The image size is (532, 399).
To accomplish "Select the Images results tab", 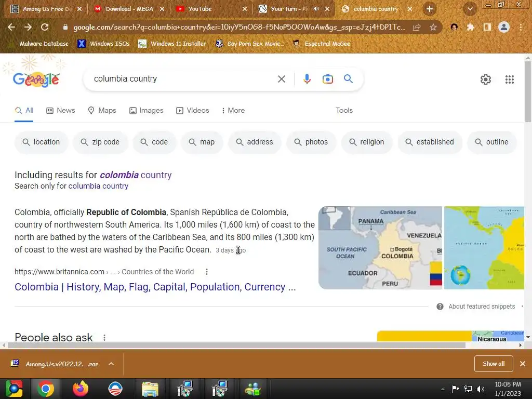I will click(146, 111).
